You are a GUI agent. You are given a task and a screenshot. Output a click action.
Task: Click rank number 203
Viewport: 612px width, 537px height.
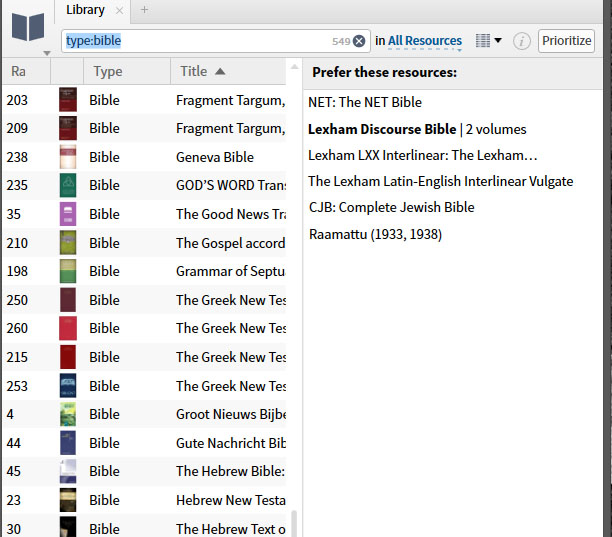click(x=17, y=100)
